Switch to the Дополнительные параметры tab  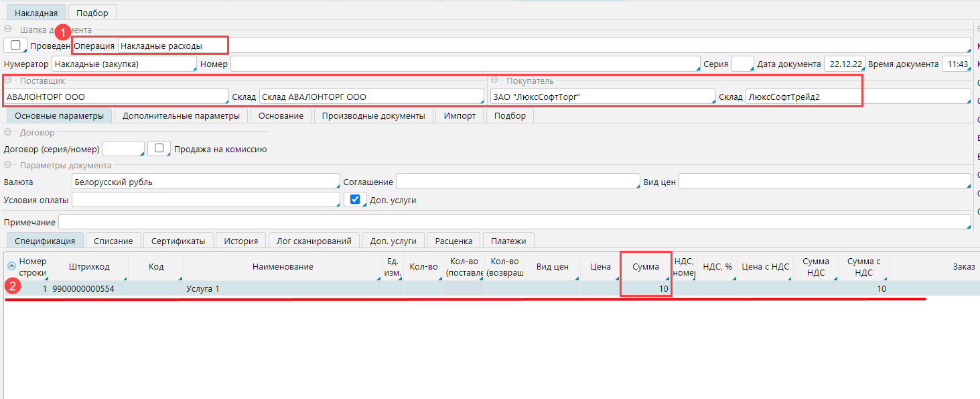[181, 115]
